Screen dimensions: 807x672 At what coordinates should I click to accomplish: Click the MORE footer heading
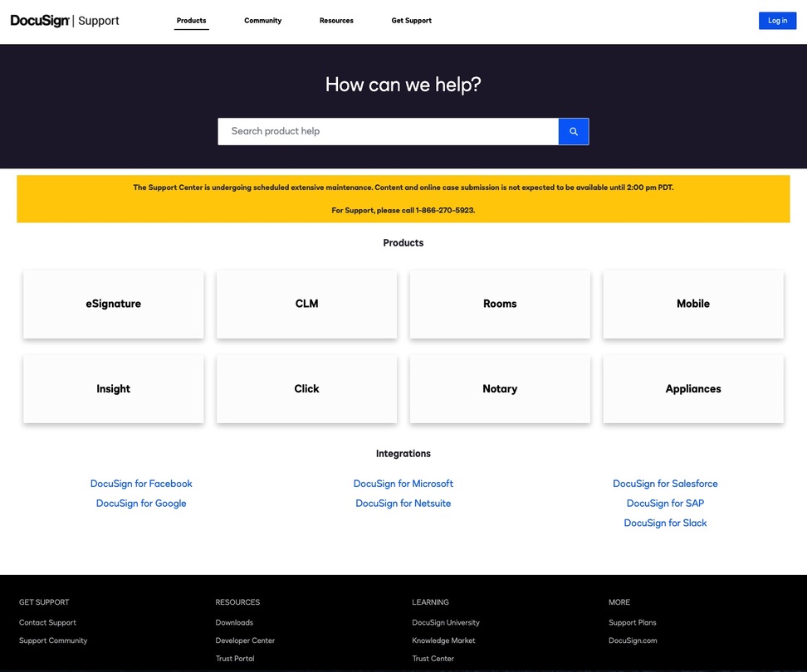(x=619, y=602)
